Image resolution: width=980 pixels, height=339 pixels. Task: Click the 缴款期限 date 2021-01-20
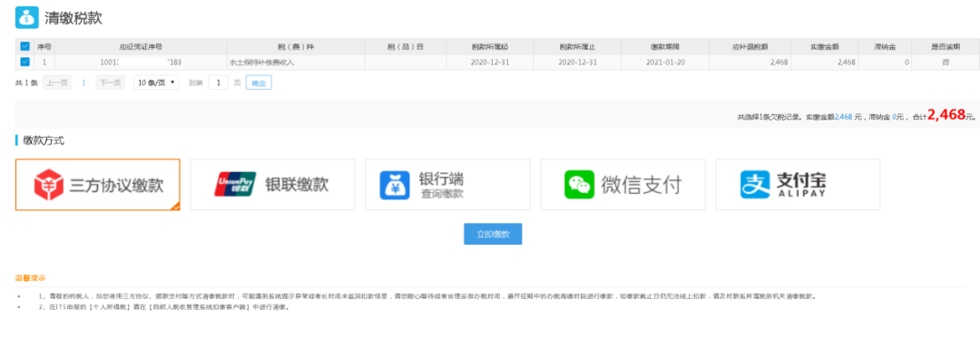click(x=665, y=63)
